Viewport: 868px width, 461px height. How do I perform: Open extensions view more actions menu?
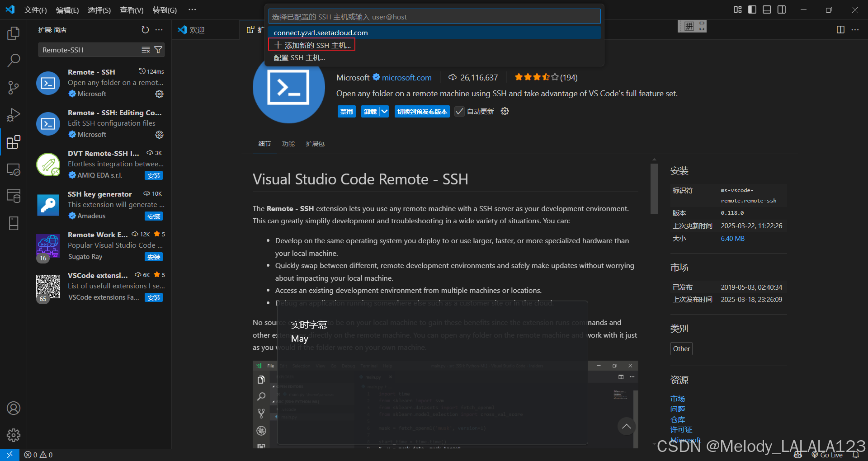159,30
